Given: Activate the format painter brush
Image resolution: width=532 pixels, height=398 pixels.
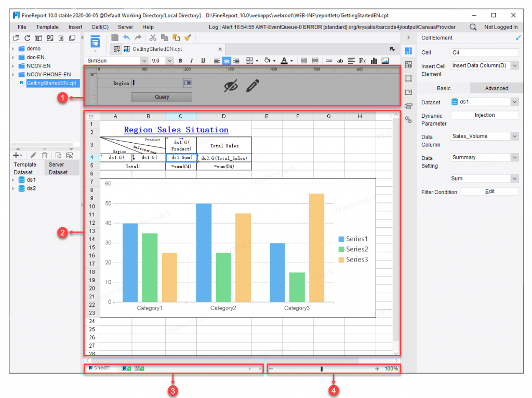Looking at the screenshot, I should pyautogui.click(x=188, y=38).
